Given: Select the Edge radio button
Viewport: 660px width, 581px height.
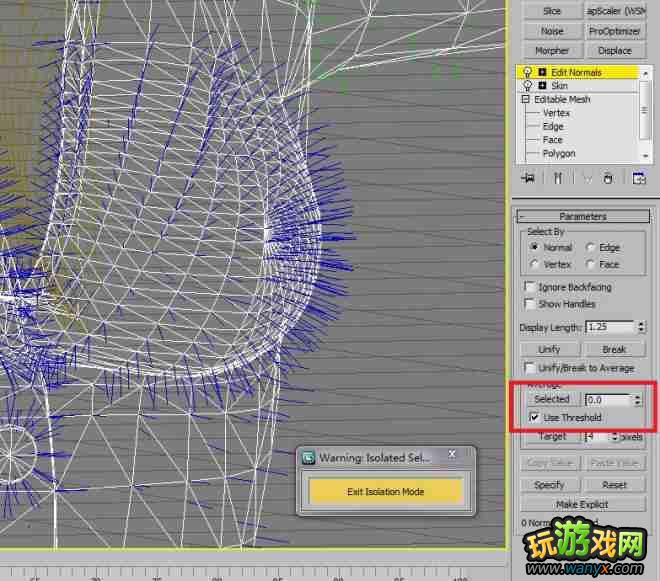Looking at the screenshot, I should point(591,247).
